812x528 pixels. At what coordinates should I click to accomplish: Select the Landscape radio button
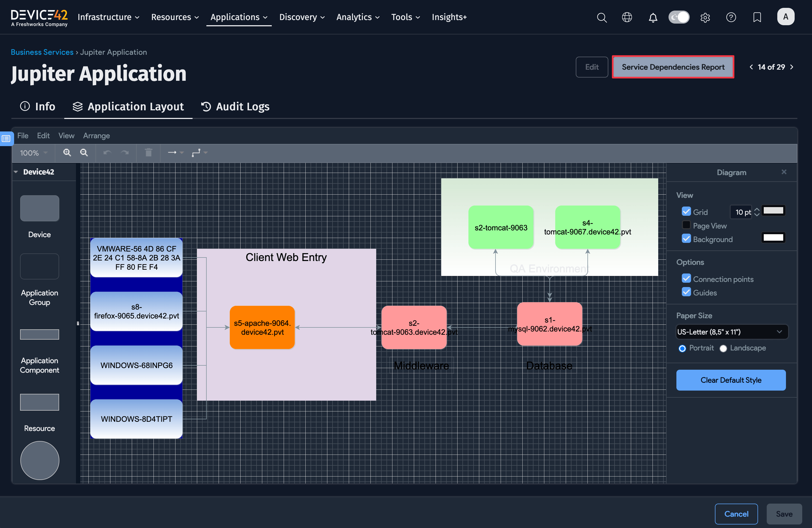tap(723, 348)
